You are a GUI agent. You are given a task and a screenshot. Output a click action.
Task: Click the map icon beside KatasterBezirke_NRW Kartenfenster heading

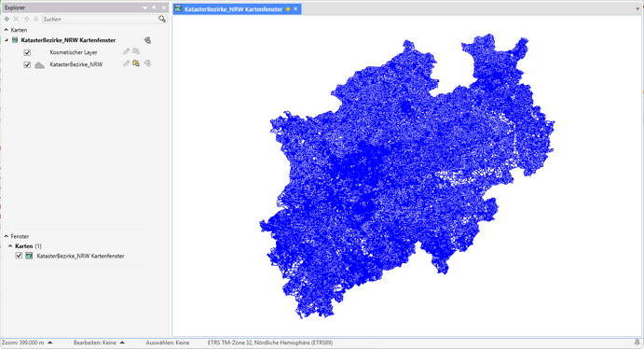coord(15,40)
